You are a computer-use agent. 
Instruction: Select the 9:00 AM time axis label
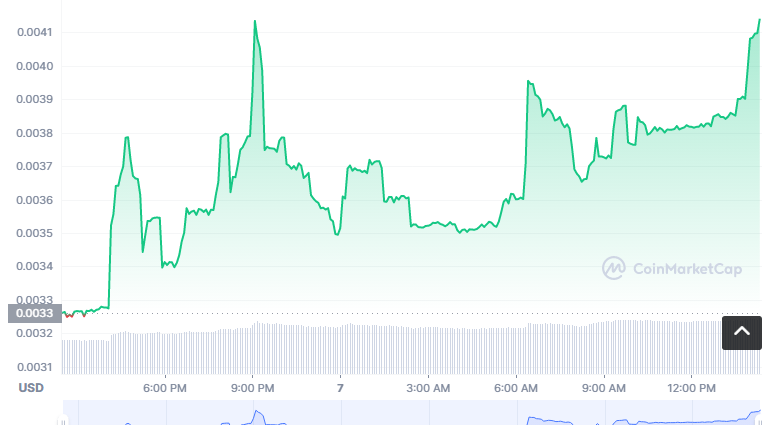tap(604, 387)
